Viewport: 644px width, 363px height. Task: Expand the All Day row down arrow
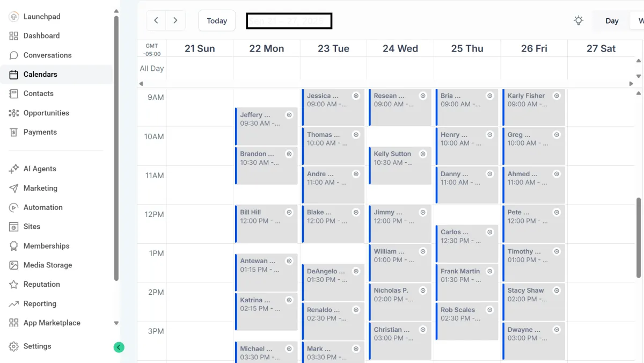(x=639, y=76)
